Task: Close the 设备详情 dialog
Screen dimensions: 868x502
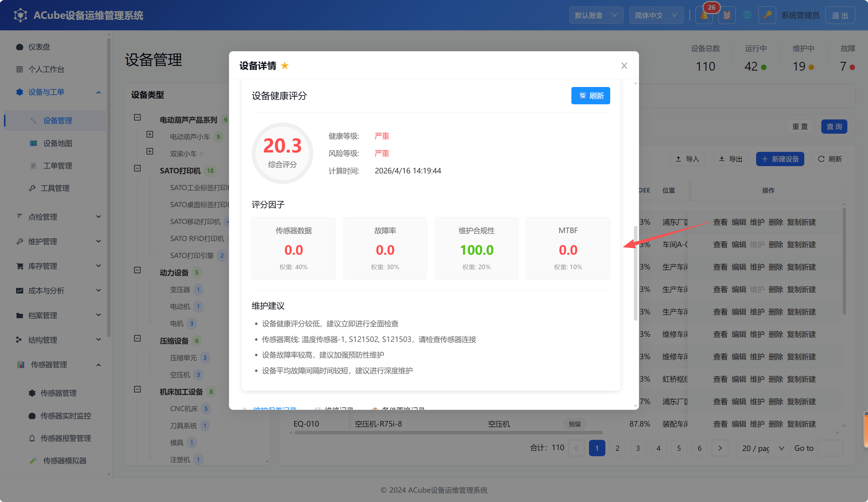Action: coord(624,65)
